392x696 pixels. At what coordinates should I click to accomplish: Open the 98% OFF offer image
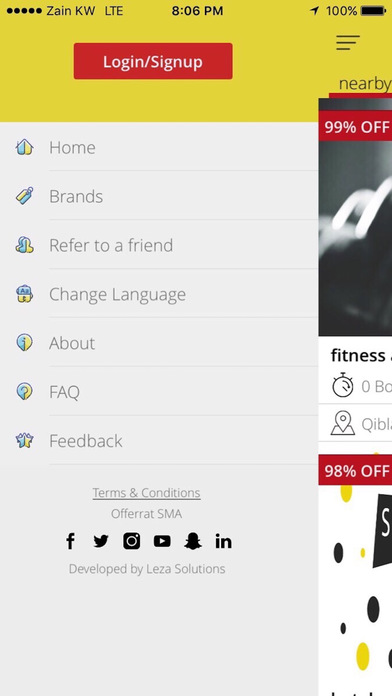point(355,575)
